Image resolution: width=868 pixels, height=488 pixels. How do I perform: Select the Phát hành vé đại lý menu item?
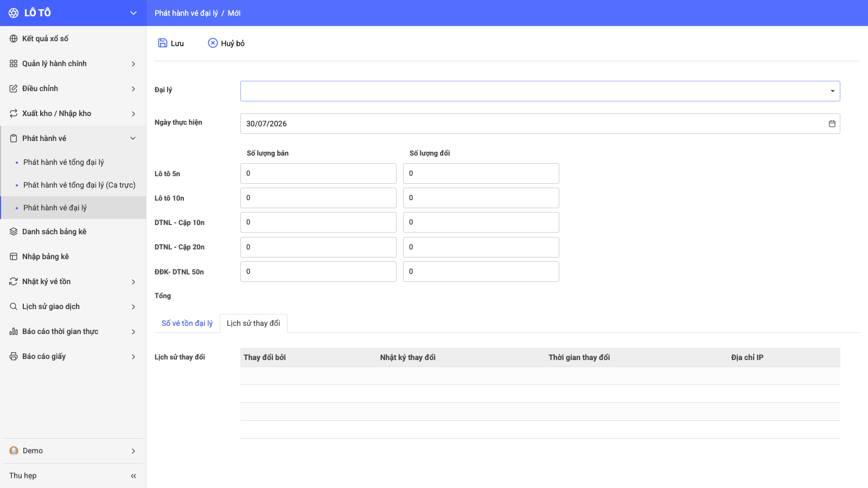[x=74, y=208]
